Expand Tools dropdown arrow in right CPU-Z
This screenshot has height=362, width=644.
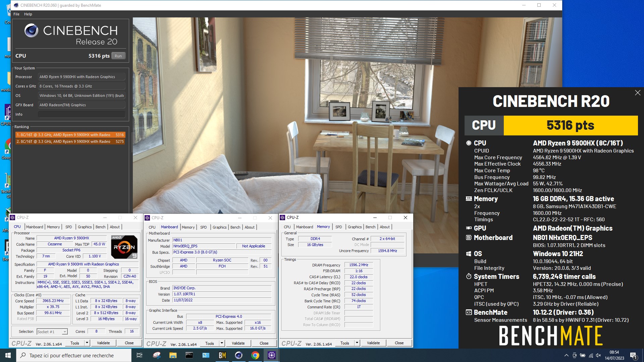click(x=357, y=343)
